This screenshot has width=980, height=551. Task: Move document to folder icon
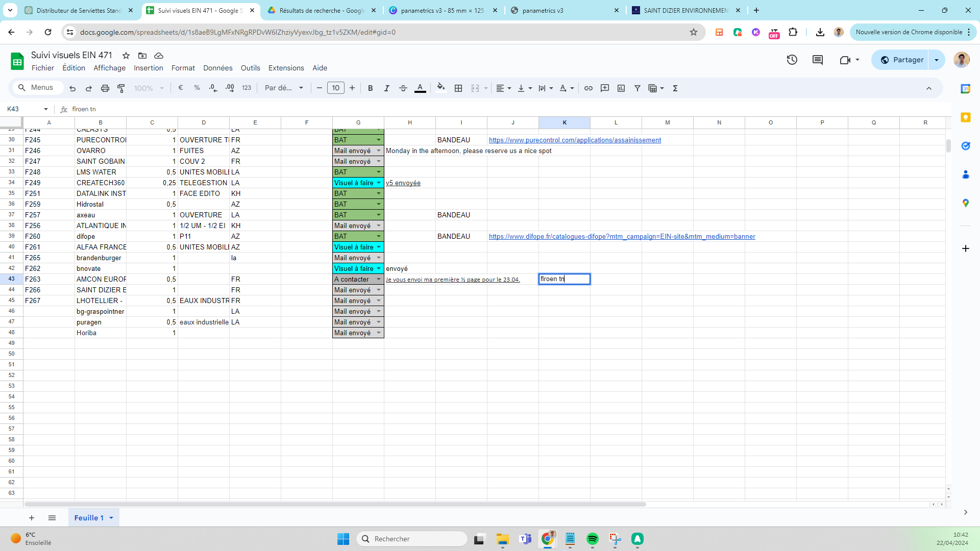pos(142,55)
